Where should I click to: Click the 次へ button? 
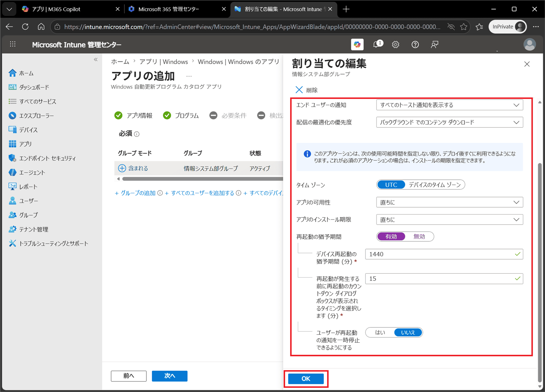170,376
